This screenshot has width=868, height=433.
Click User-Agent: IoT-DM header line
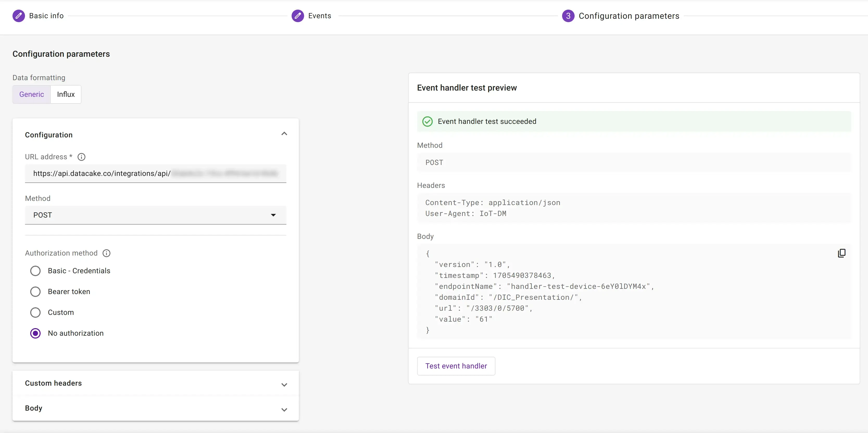466,213
